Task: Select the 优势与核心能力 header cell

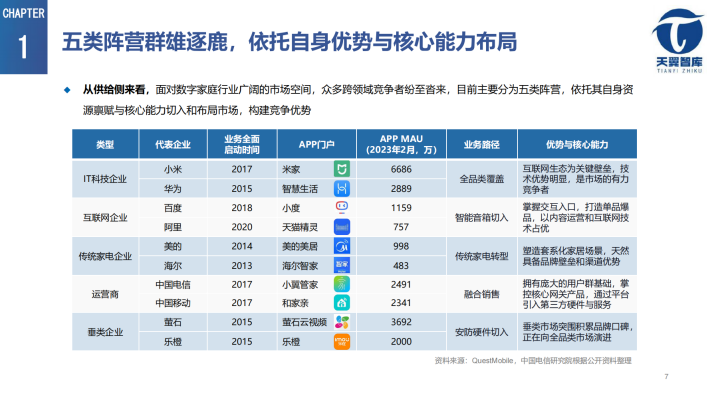Action: pos(577,144)
